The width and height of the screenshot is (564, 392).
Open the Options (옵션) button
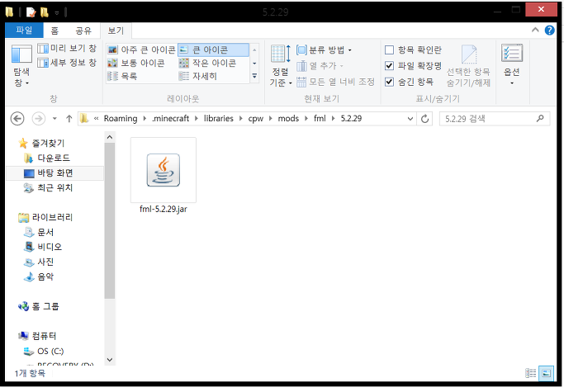511,65
